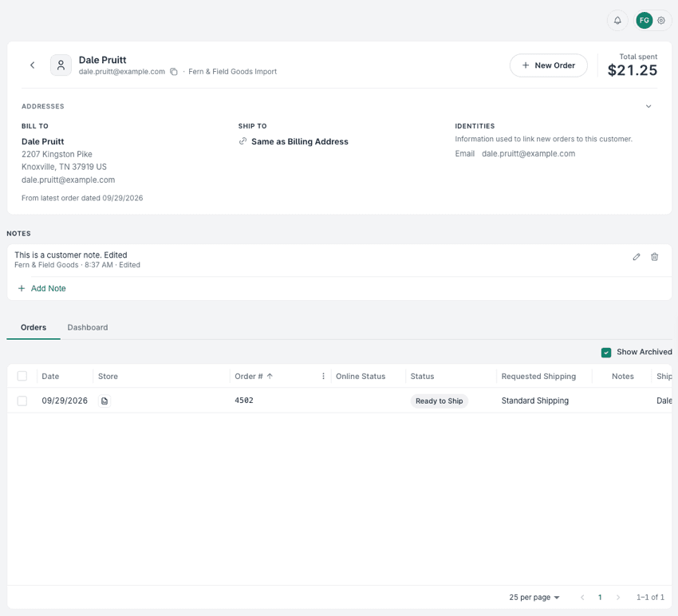Select the order 4502 row checkbox
The width and height of the screenshot is (678, 616).
coord(22,401)
